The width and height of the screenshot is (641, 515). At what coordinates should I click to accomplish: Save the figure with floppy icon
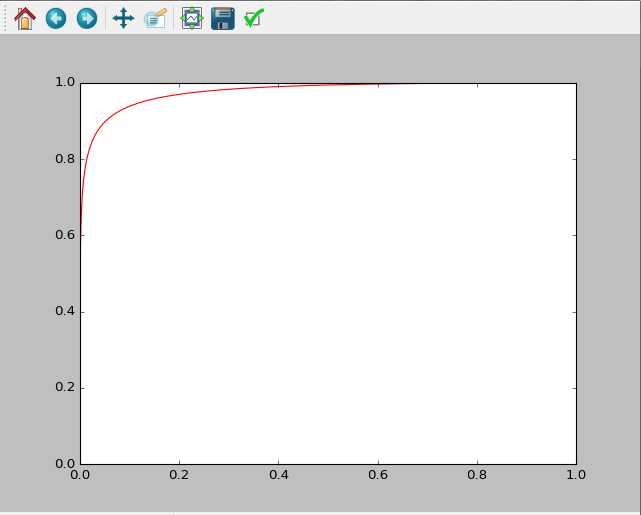pyautogui.click(x=223, y=18)
